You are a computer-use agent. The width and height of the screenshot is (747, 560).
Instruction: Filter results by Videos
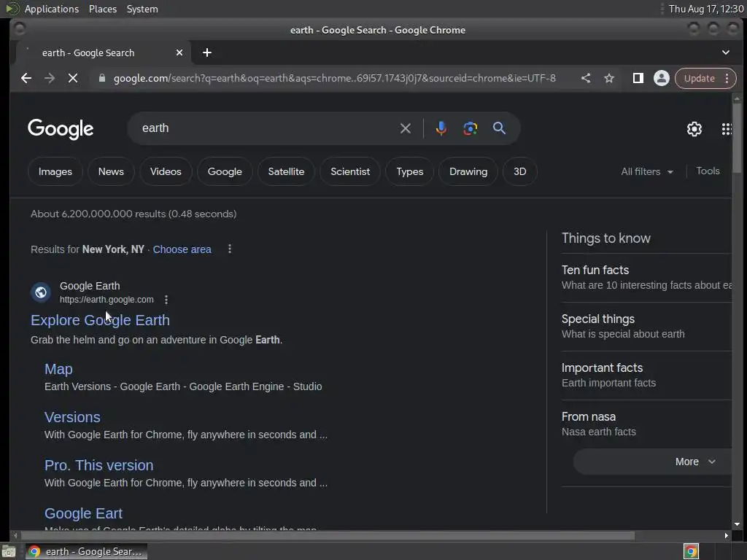coord(166,171)
